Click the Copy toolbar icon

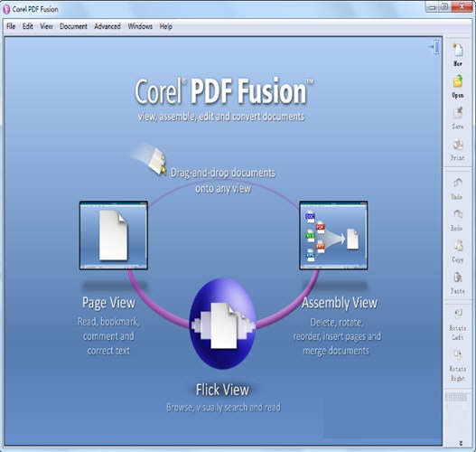[458, 246]
